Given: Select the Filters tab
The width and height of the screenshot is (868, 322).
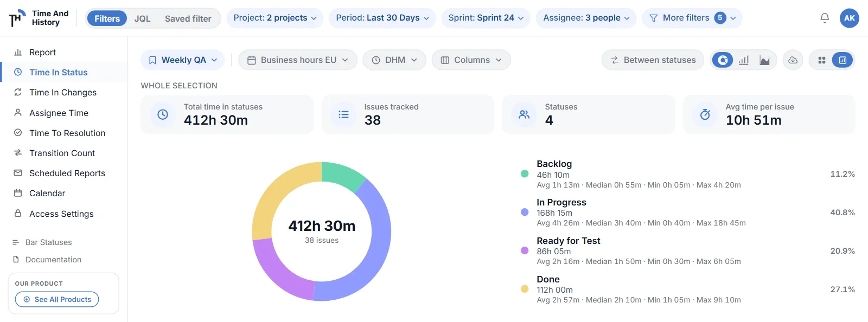Looking at the screenshot, I should tap(107, 18).
